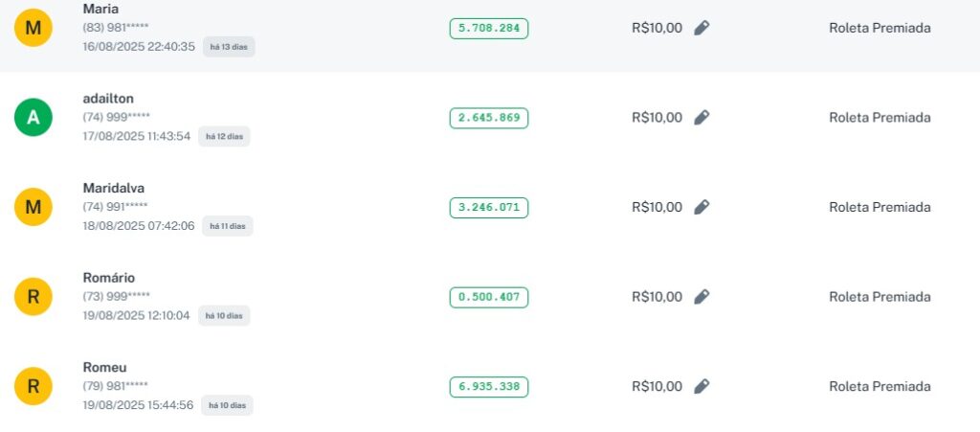Edit Maridalva's prize value using pencil
Screen dimensions: 980x432
pos(702,207)
